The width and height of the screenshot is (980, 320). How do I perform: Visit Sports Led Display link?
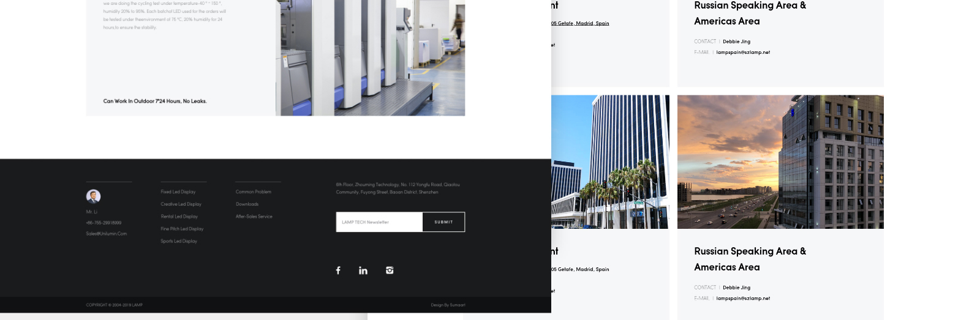[x=179, y=241]
